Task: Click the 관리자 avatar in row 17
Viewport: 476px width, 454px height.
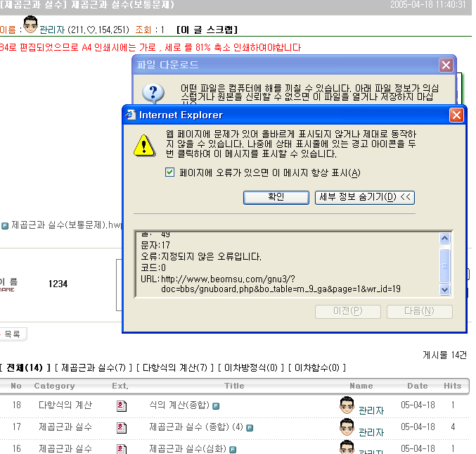Action: [x=347, y=427]
